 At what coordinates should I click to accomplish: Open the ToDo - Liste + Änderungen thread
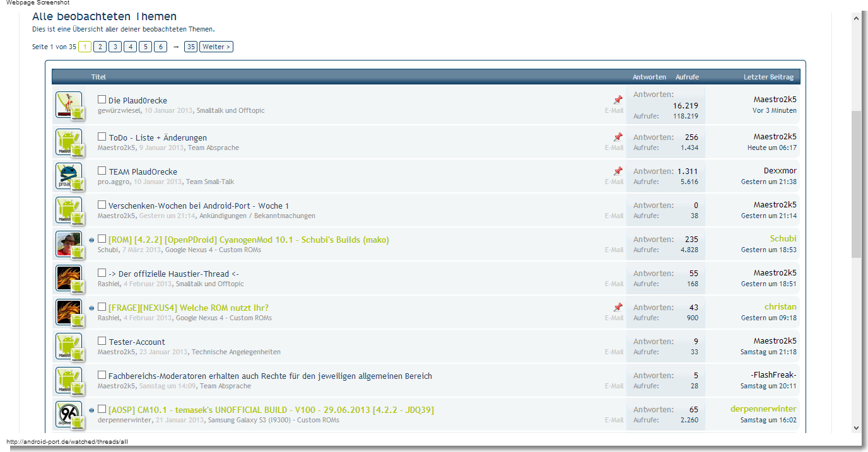(158, 137)
